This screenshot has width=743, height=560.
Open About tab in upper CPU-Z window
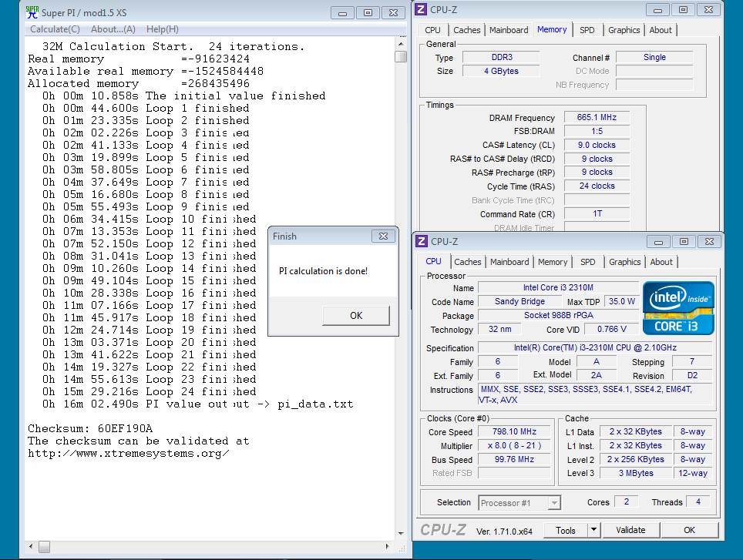[x=661, y=30]
